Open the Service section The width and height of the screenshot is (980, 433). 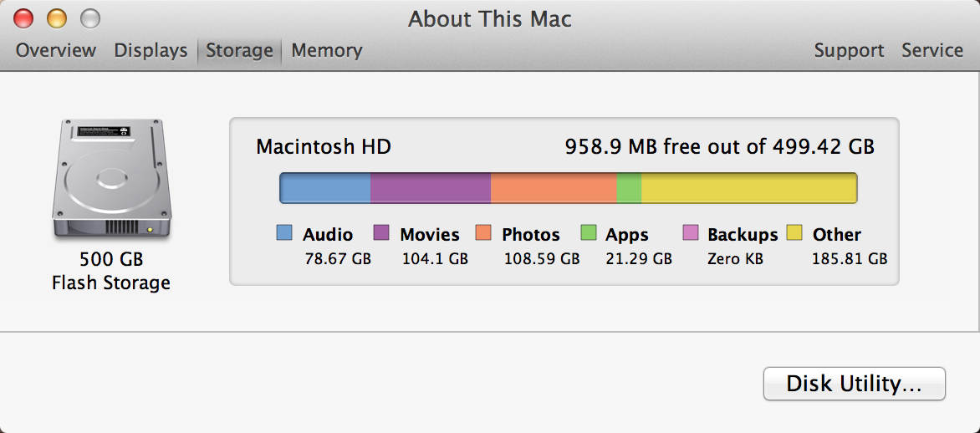point(932,51)
